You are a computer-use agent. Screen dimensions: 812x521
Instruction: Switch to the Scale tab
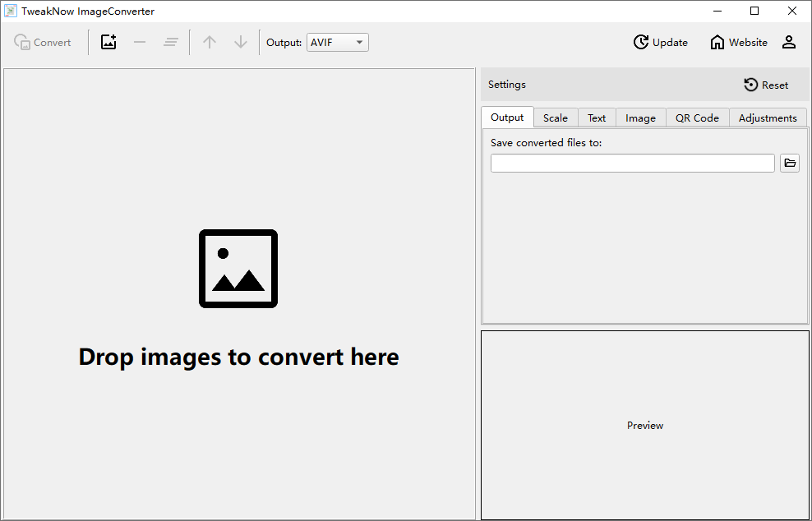click(x=555, y=118)
